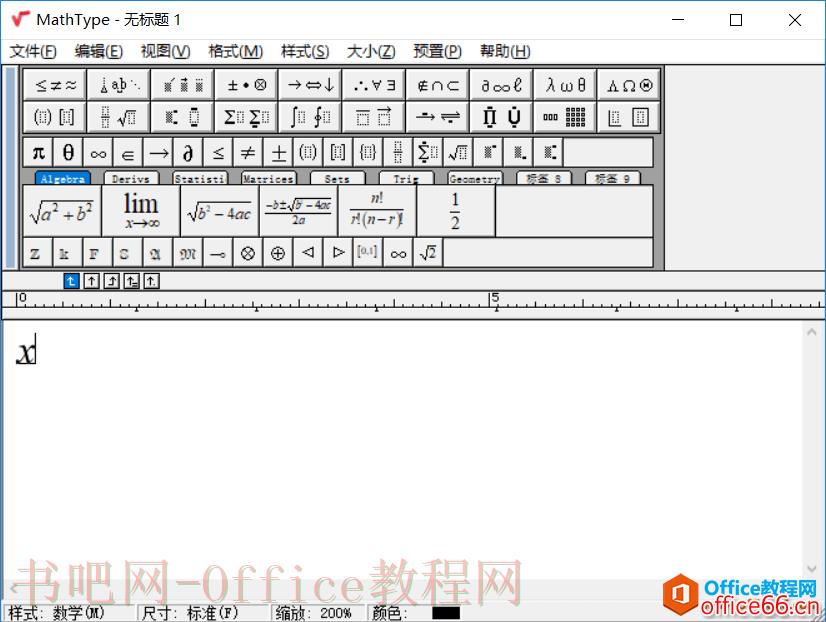Open the products and set theory templates palette

click(502, 116)
